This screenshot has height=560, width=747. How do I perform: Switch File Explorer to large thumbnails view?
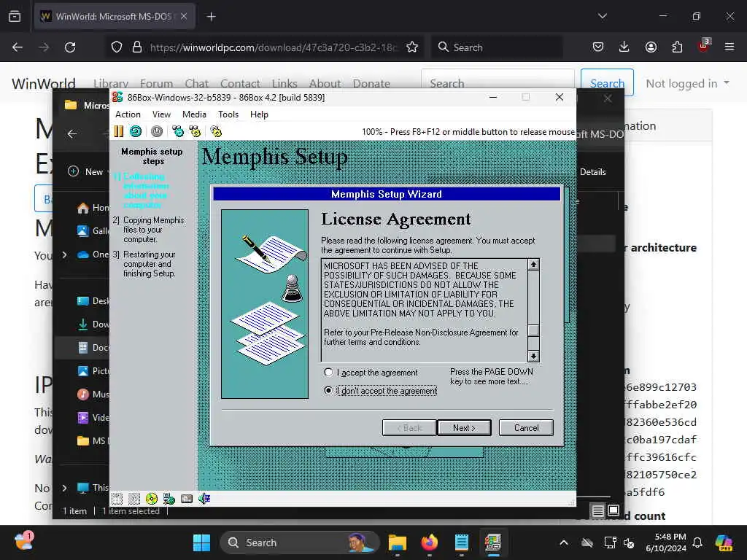click(x=614, y=511)
